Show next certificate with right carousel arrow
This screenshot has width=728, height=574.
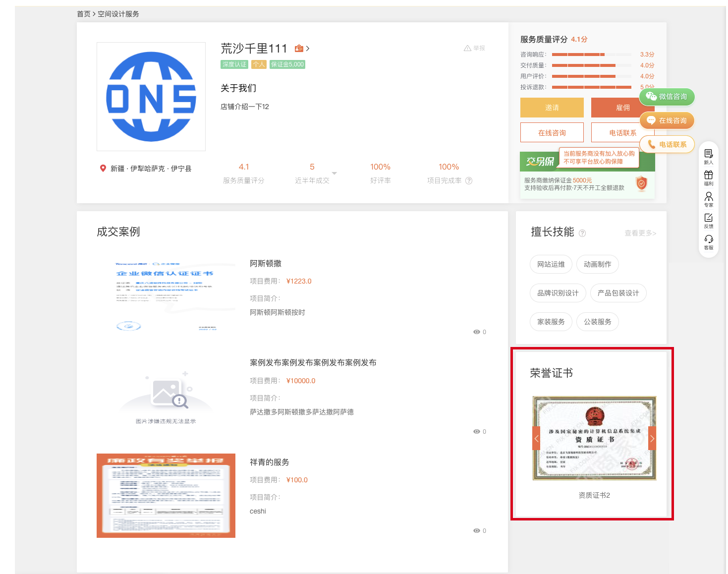tap(652, 438)
